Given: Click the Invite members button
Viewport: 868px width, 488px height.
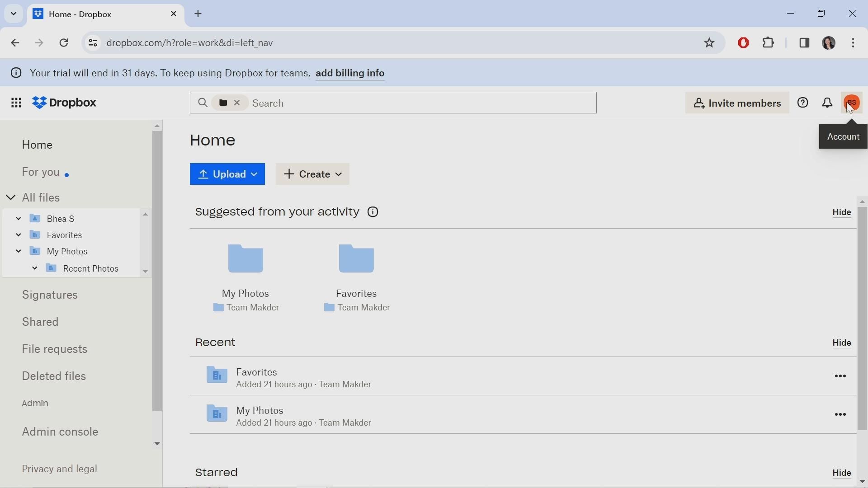Looking at the screenshot, I should tap(737, 103).
